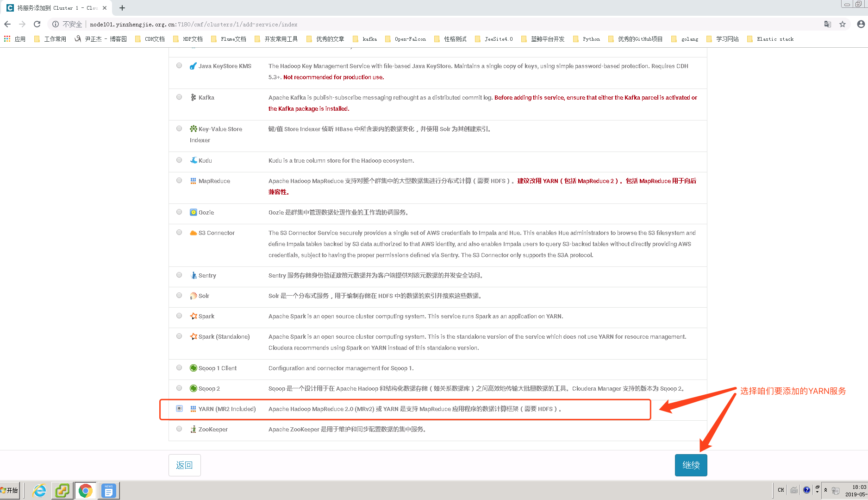Open the Open-Falcon bookmark folder

coord(405,39)
